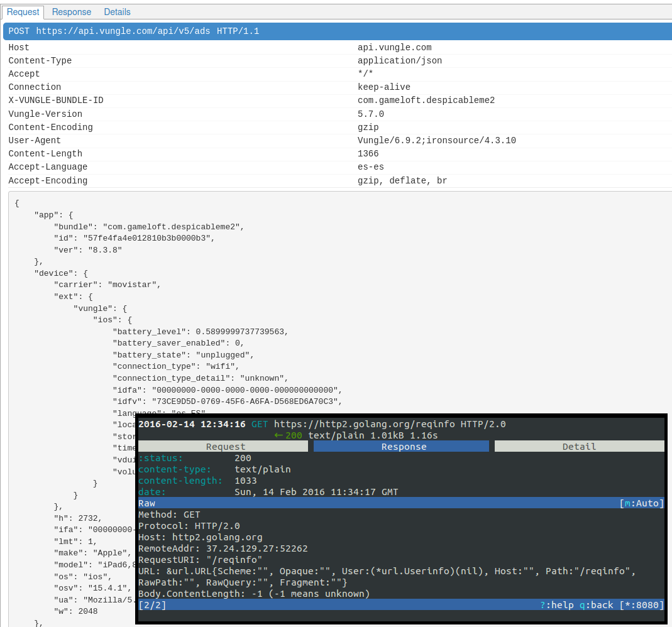This screenshot has height=627, width=672.
Task: Select the 1366 content length value
Action: (368, 154)
